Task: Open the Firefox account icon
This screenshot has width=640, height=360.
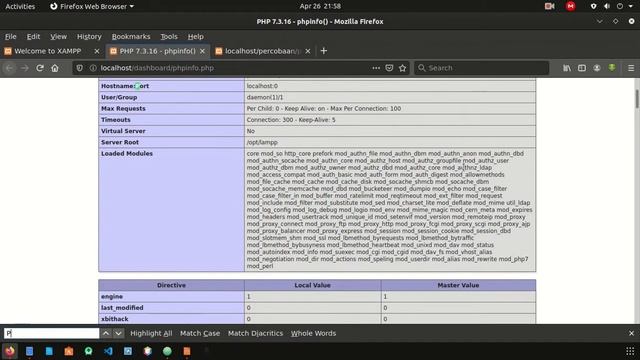Action: (x=597, y=68)
